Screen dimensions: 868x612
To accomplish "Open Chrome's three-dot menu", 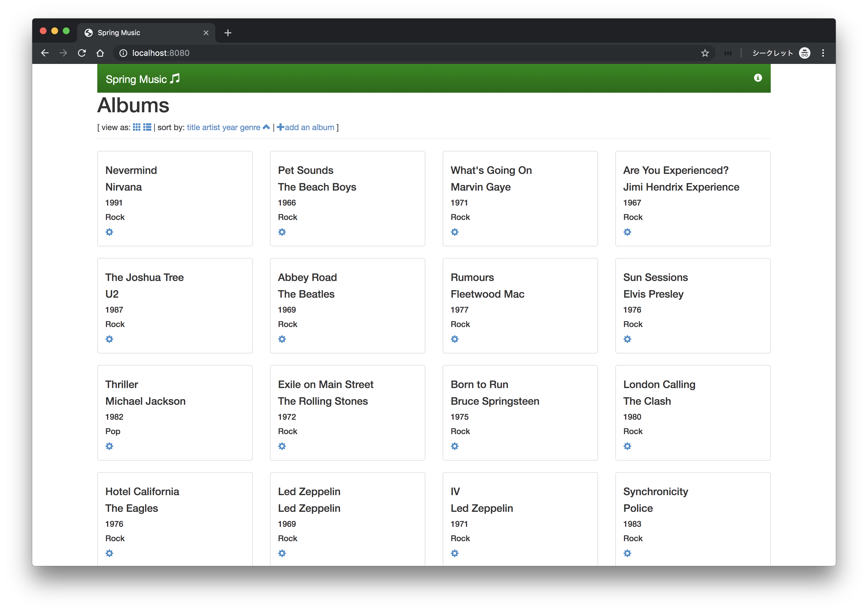I will pos(823,53).
